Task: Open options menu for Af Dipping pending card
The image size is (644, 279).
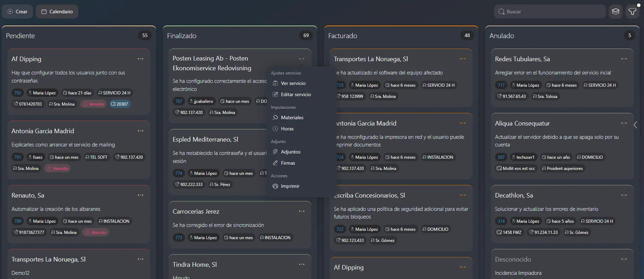Action: [x=141, y=59]
